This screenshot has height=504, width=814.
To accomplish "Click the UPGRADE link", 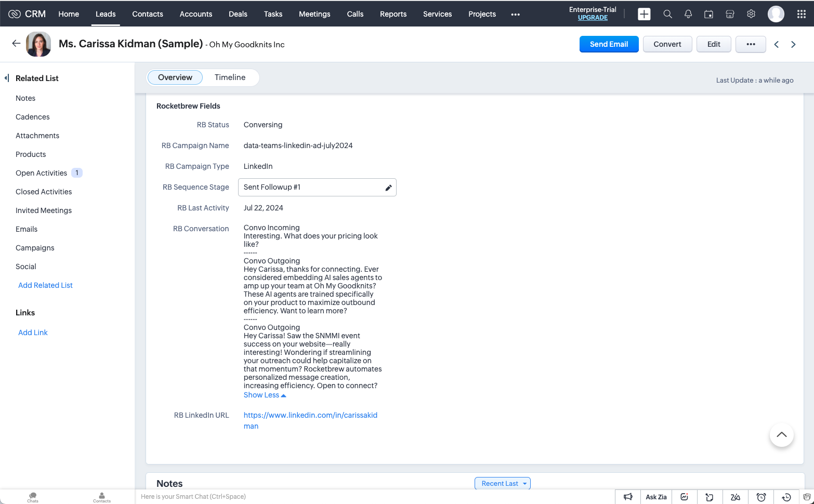I will (x=593, y=18).
